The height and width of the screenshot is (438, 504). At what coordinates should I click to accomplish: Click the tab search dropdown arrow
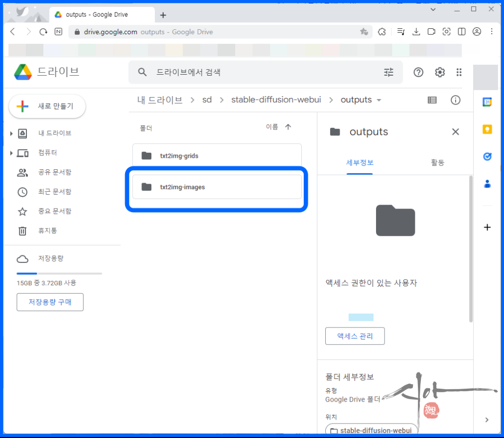click(x=433, y=9)
